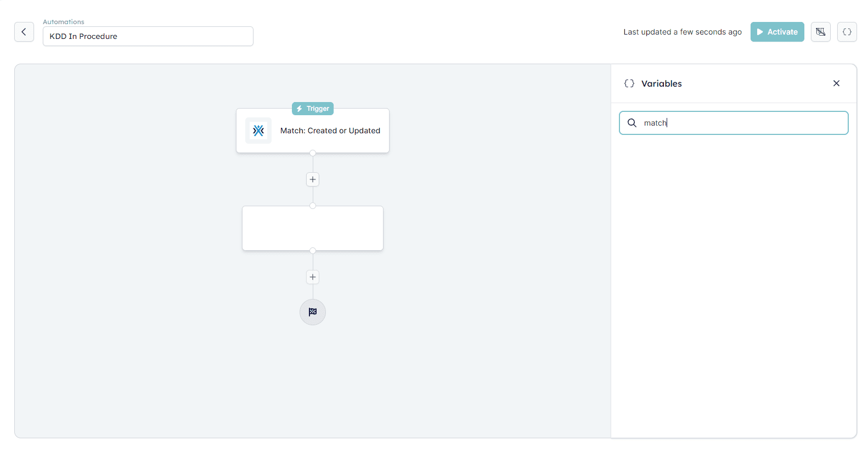
Task: Edit the automation name KDD In Procedure
Action: pyautogui.click(x=148, y=36)
